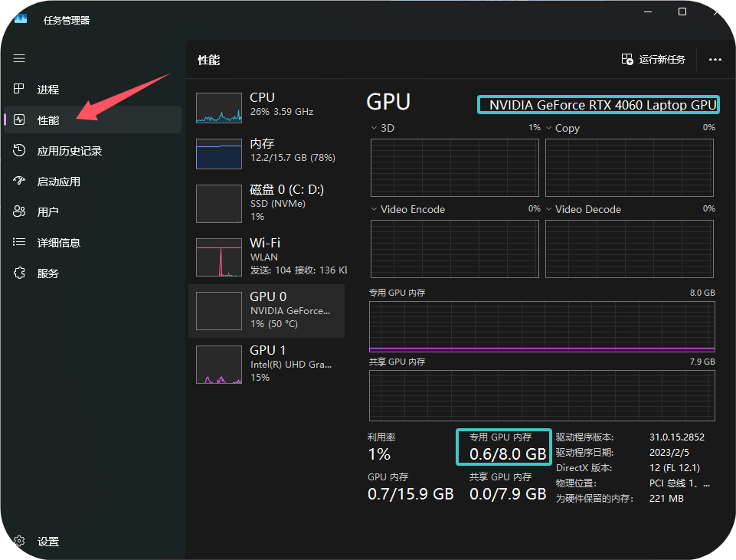Open the hamburger navigation menu

(x=19, y=58)
